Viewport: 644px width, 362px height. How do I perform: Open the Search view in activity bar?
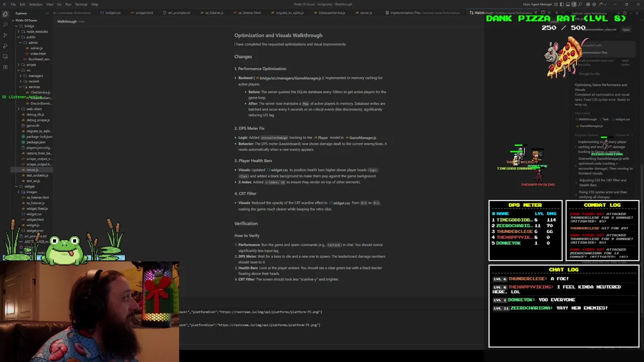5,25
